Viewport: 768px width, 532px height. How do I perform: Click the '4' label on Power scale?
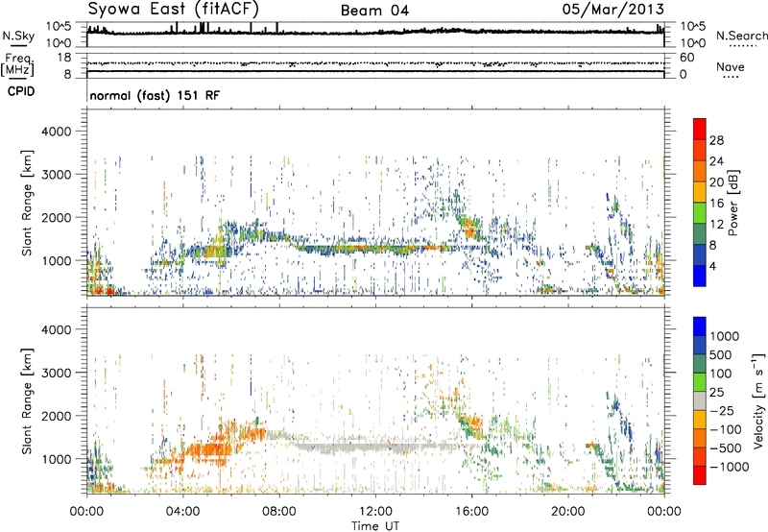713,267
